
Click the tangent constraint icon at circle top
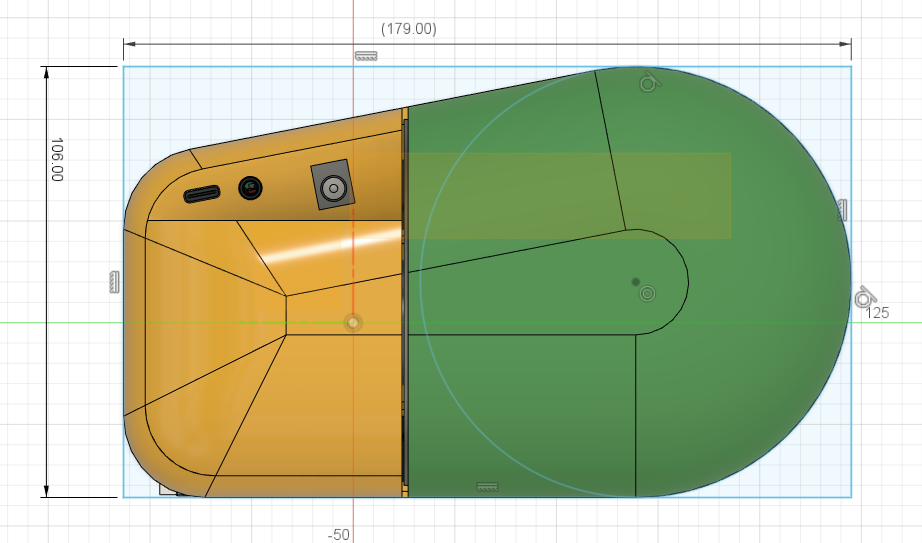[x=649, y=82]
